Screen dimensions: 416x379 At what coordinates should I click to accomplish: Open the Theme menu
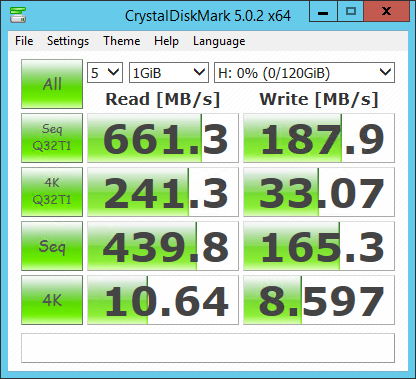[122, 41]
